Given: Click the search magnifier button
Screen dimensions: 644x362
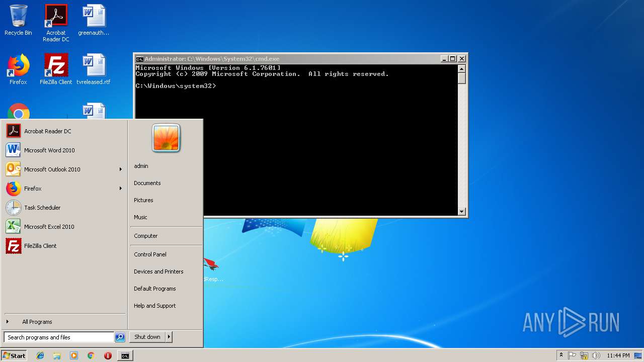Looking at the screenshot, I should [120, 337].
